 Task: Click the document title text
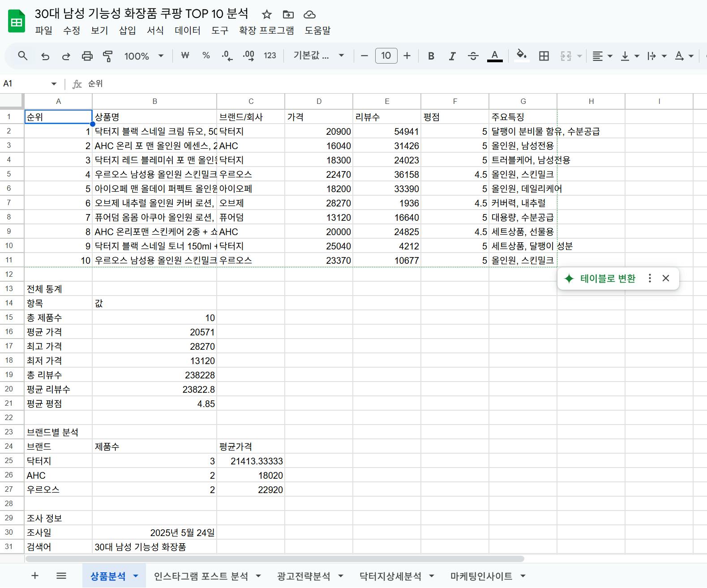pos(141,14)
